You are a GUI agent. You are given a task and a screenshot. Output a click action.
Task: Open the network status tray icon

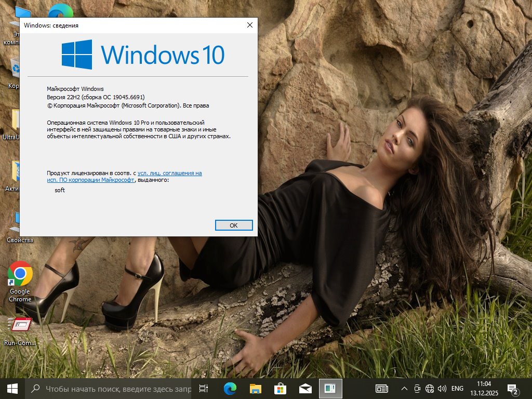click(429, 388)
